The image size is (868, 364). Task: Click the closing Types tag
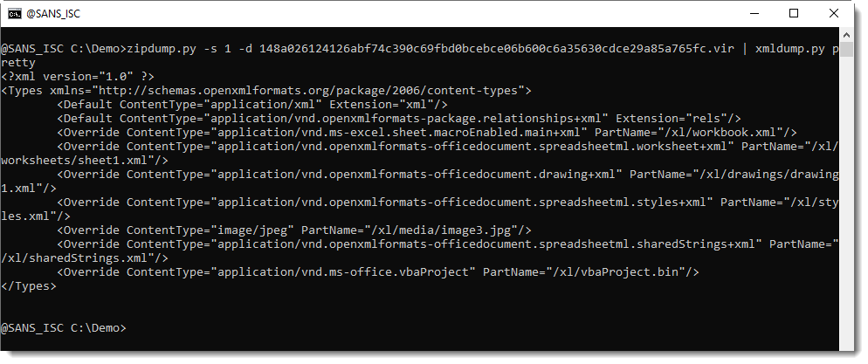[29, 286]
